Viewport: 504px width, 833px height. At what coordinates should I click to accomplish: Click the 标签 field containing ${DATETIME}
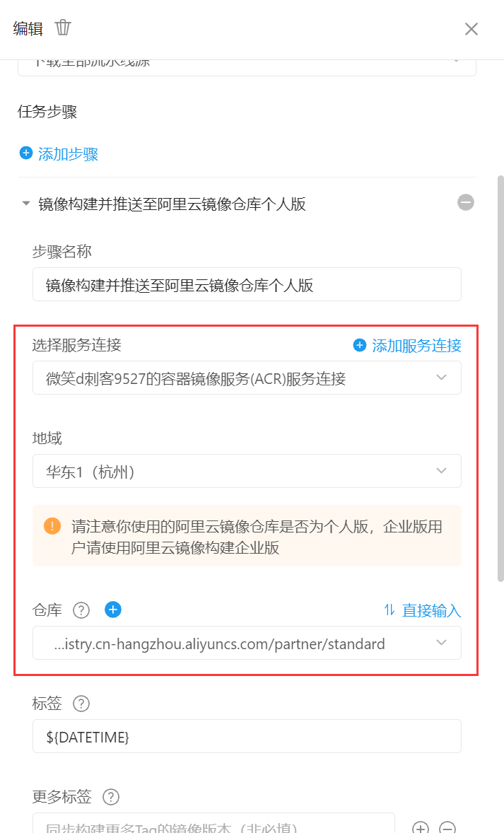pos(247,736)
